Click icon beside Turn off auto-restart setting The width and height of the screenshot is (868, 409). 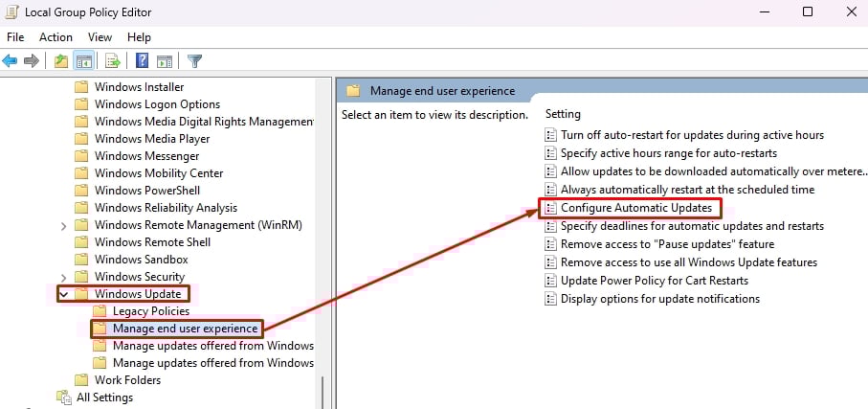(550, 135)
